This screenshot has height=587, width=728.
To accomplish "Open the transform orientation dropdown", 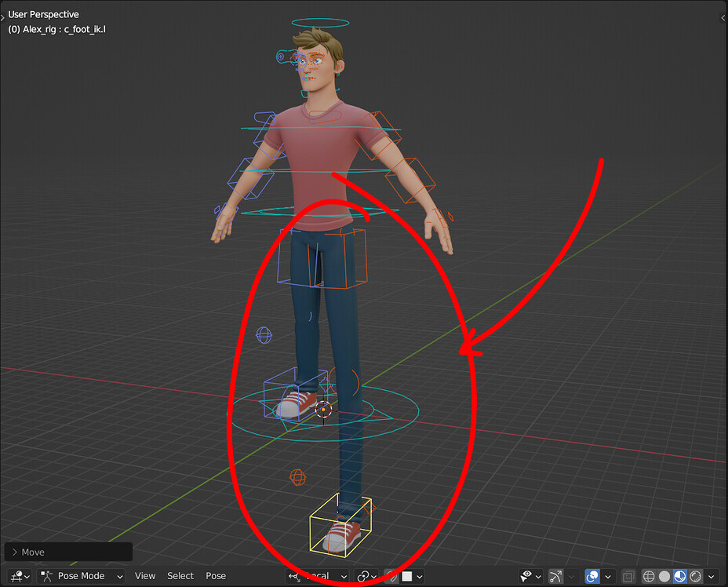I will pyautogui.click(x=317, y=576).
